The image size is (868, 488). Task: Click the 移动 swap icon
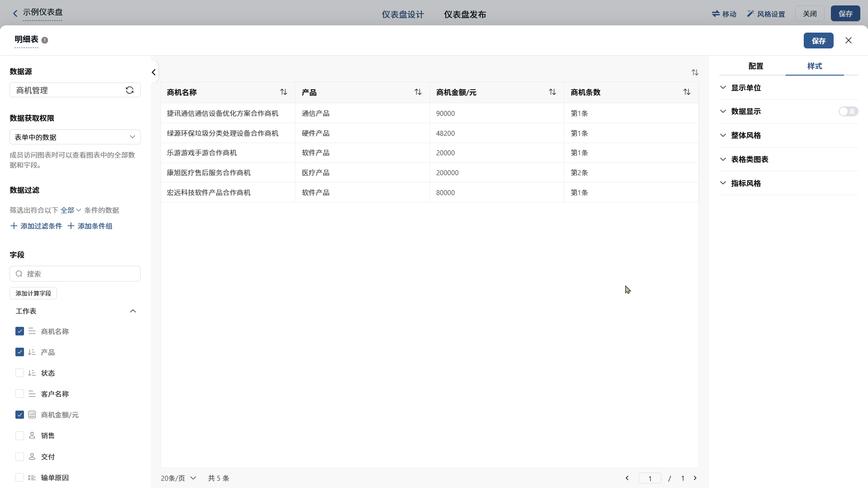coord(715,14)
